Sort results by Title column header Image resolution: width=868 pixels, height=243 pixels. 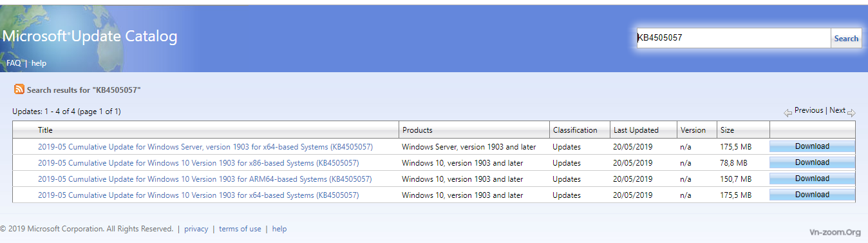(45, 130)
